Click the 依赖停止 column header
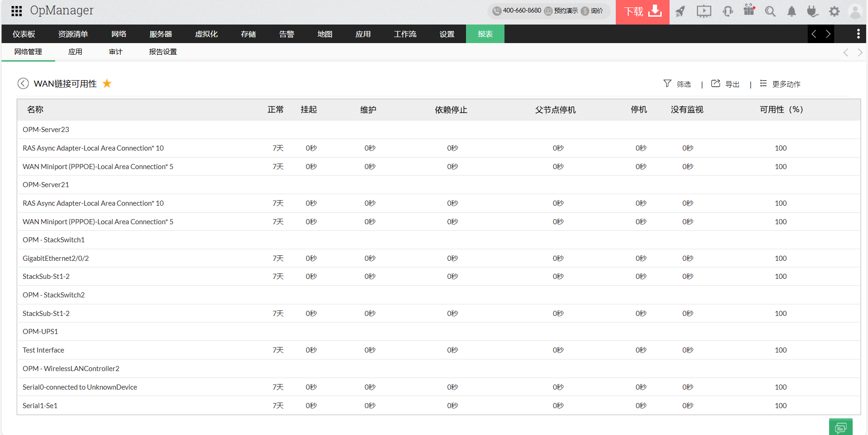The height and width of the screenshot is (435, 868). (x=451, y=109)
